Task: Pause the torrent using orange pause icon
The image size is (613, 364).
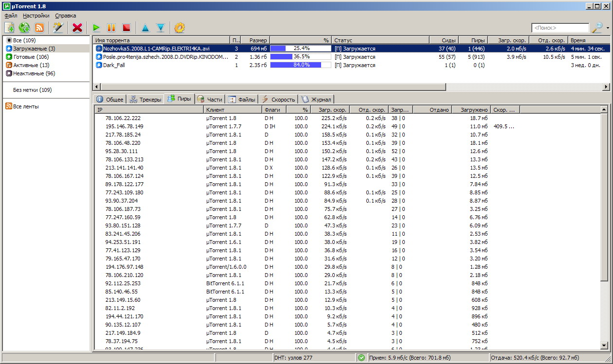Action: pyautogui.click(x=111, y=28)
